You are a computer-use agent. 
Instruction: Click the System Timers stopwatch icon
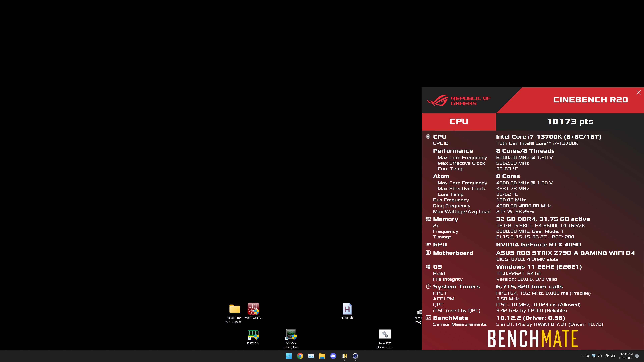pyautogui.click(x=428, y=286)
